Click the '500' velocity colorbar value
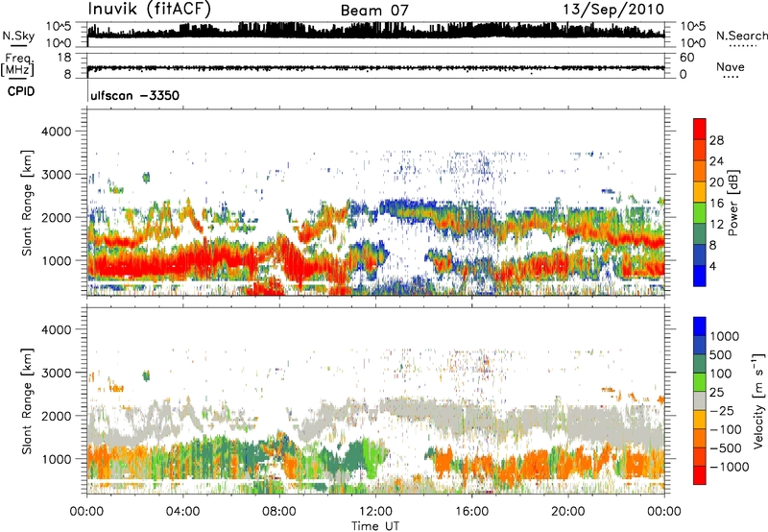 point(721,355)
